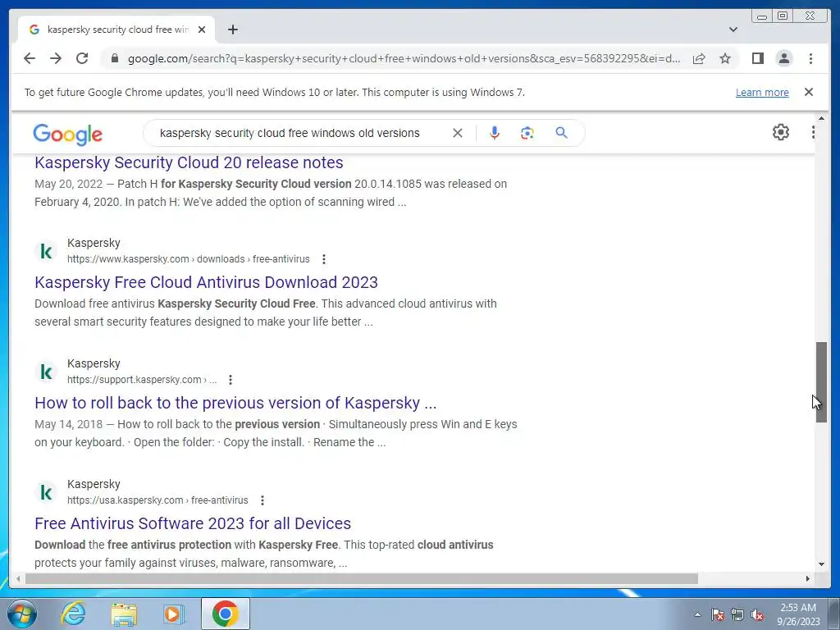Open the Chrome side panel
The width and height of the screenshot is (840, 630).
757,58
